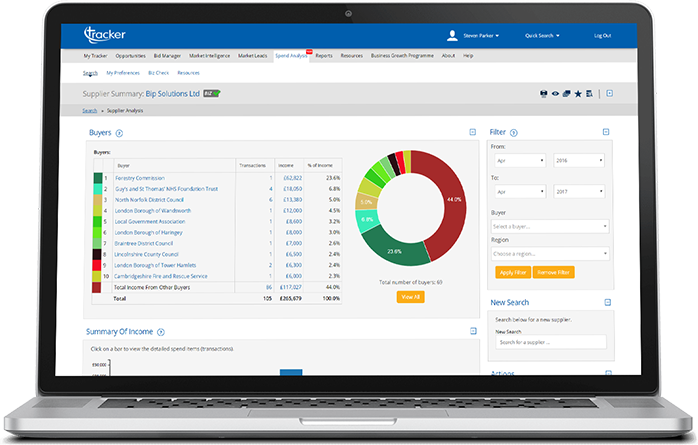698x445 pixels.
Task: Open the Business Growth Programme menu
Action: click(x=402, y=56)
